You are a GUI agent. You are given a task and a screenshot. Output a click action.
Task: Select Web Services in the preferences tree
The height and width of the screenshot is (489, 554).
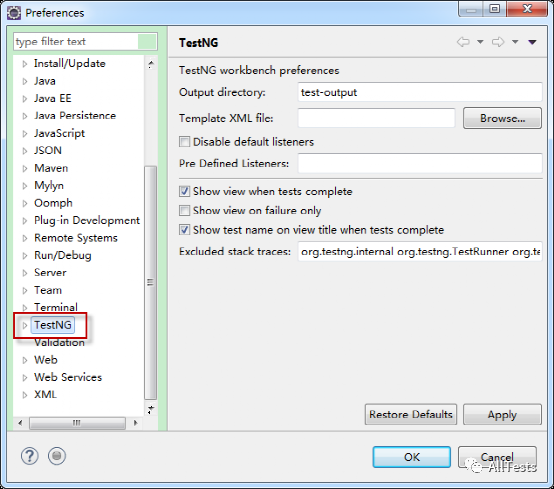[68, 377]
